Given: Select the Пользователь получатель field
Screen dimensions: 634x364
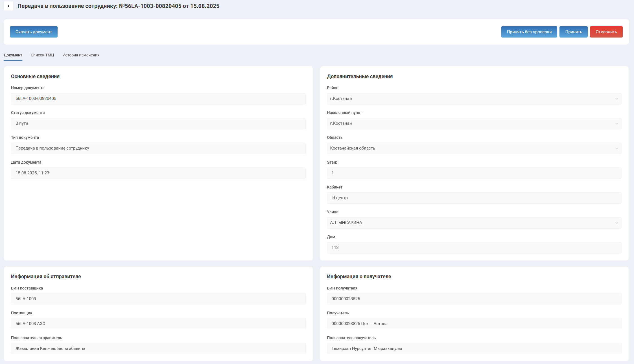Looking at the screenshot, I should pyautogui.click(x=474, y=348).
